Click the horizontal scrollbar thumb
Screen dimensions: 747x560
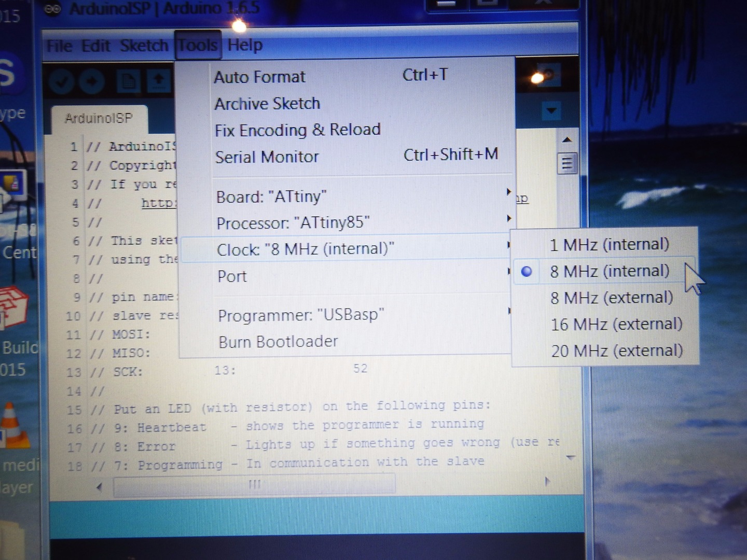click(255, 485)
